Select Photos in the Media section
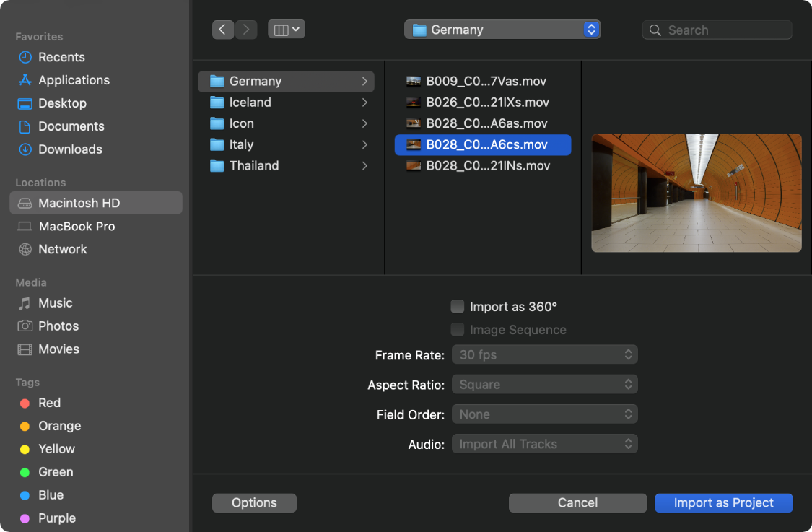This screenshot has height=532, width=812. (58, 326)
